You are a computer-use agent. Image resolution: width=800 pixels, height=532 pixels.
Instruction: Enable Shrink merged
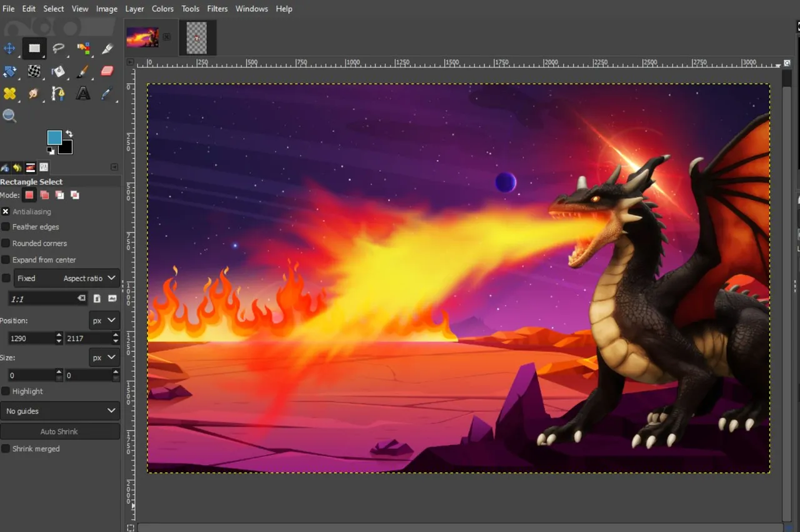6,449
